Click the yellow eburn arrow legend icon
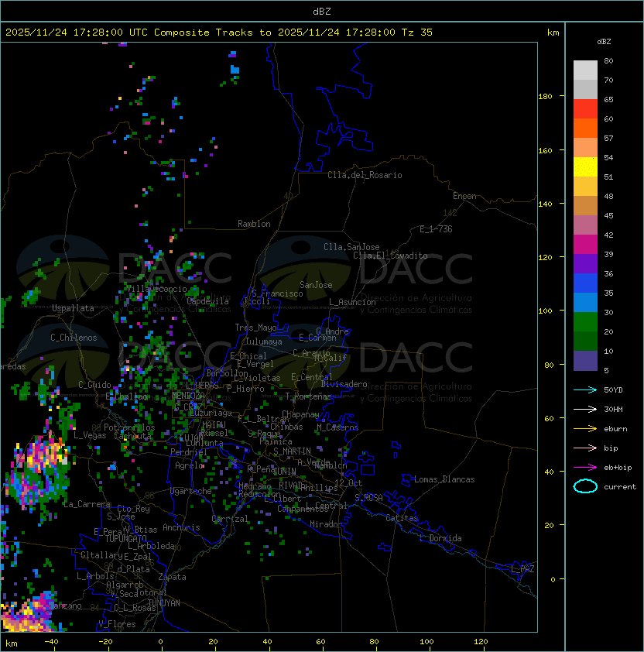Screen dimensions: 644x652 point(585,429)
